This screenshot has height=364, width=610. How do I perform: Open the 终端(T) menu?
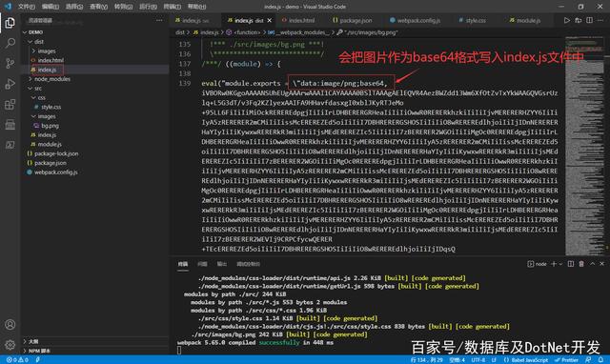pyautogui.click(x=173, y=7)
